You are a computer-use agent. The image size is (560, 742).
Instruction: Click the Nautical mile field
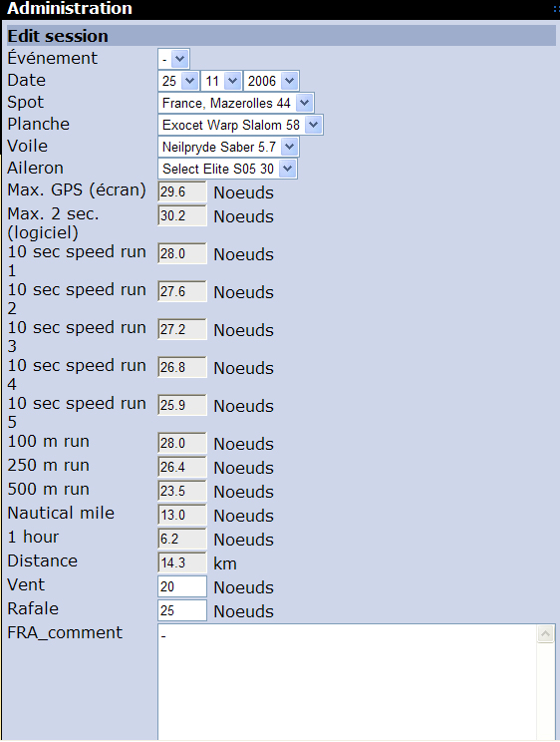pos(182,515)
